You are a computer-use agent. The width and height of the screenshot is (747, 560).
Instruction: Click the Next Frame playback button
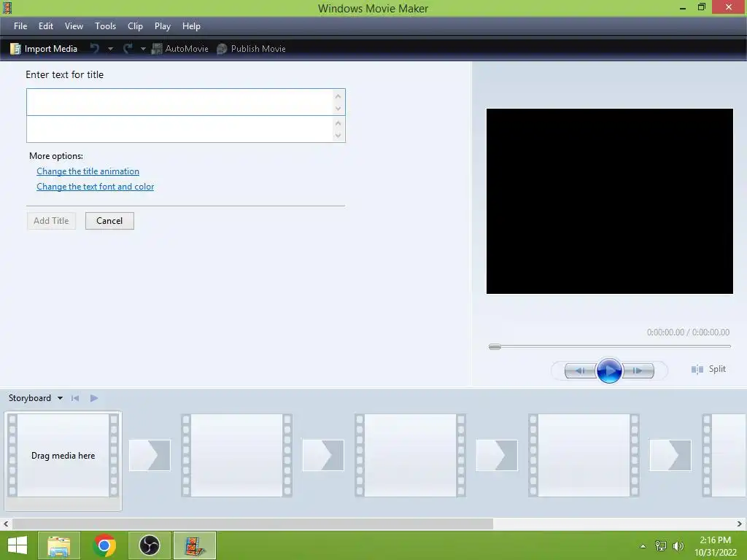pyautogui.click(x=638, y=370)
